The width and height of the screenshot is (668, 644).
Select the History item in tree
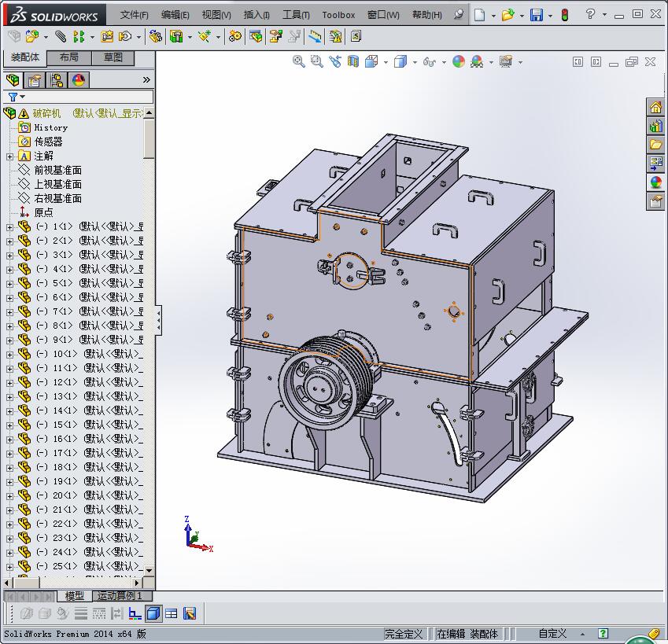tap(50, 127)
